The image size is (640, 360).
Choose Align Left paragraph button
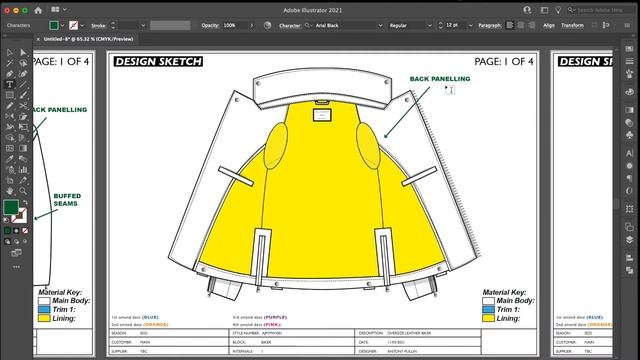tap(510, 25)
